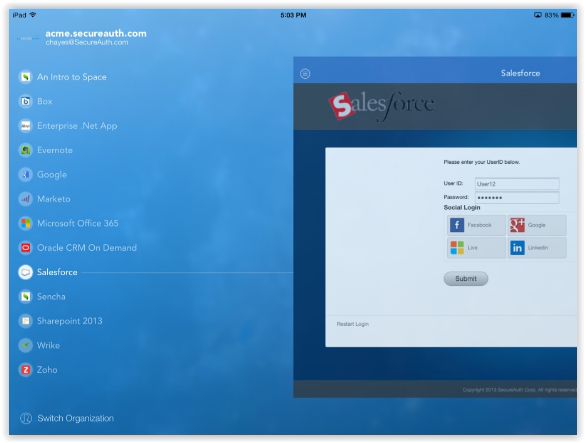The width and height of the screenshot is (585, 443).
Task: Tap the Google label in sidebar
Action: coord(52,175)
